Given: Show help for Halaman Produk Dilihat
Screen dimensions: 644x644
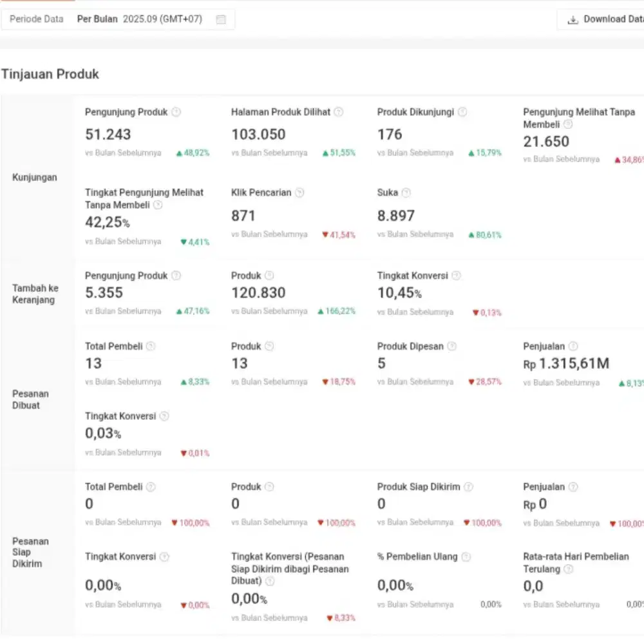Looking at the screenshot, I should tap(339, 112).
